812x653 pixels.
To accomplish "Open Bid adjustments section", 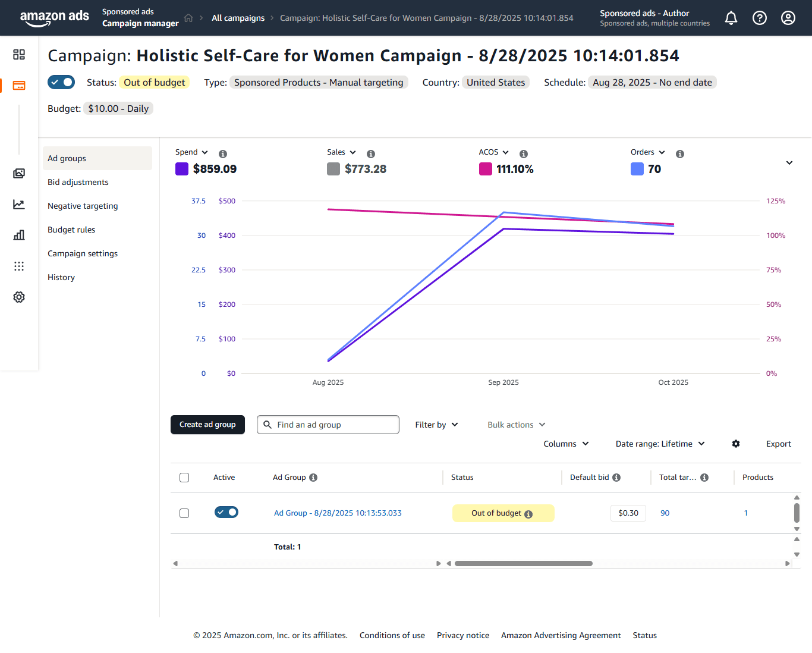I will (x=78, y=182).
